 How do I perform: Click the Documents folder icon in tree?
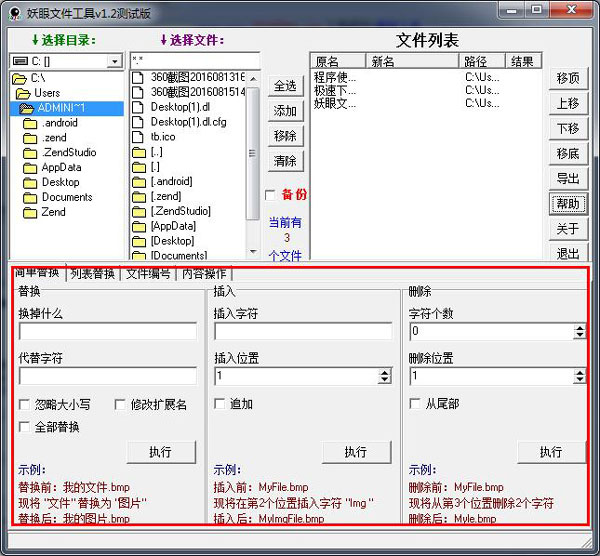click(x=30, y=198)
